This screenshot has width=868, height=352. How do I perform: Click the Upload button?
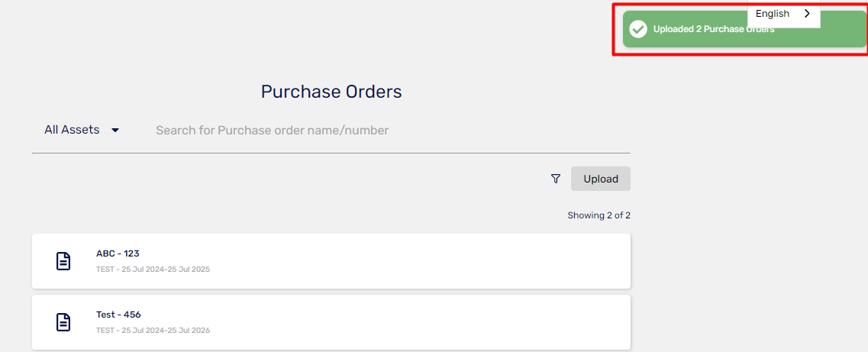pos(601,179)
